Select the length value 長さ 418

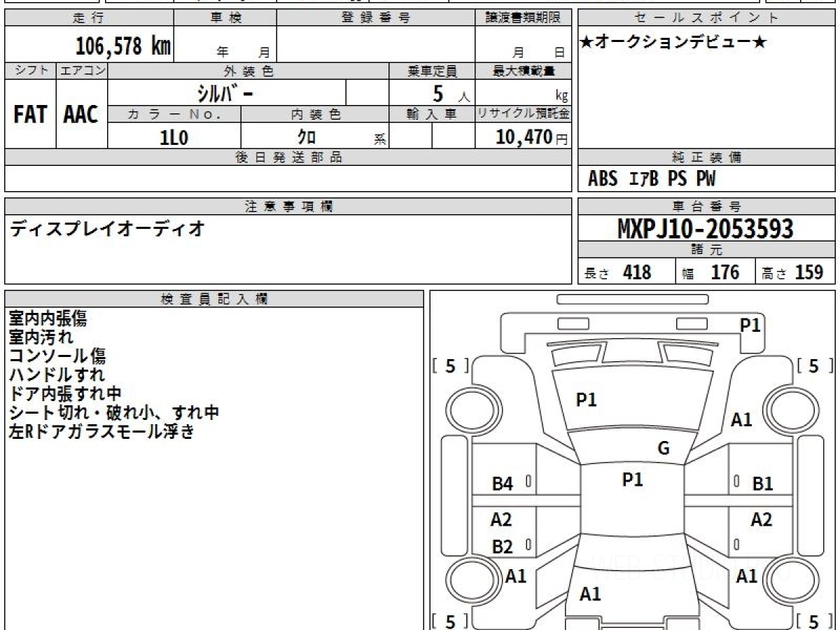pos(618,272)
